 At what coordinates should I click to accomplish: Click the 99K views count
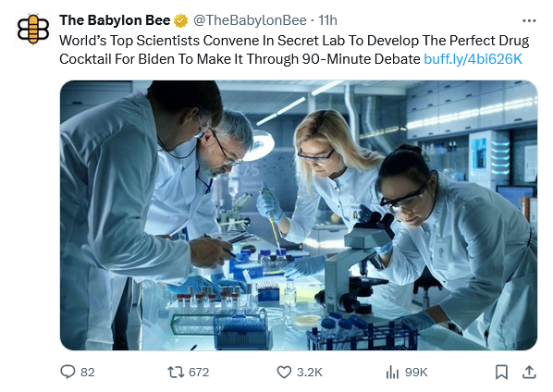[416, 373]
